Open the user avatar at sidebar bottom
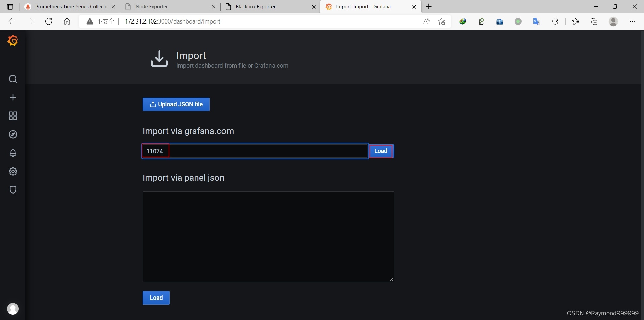Viewport: 644px width, 320px height. [13, 309]
